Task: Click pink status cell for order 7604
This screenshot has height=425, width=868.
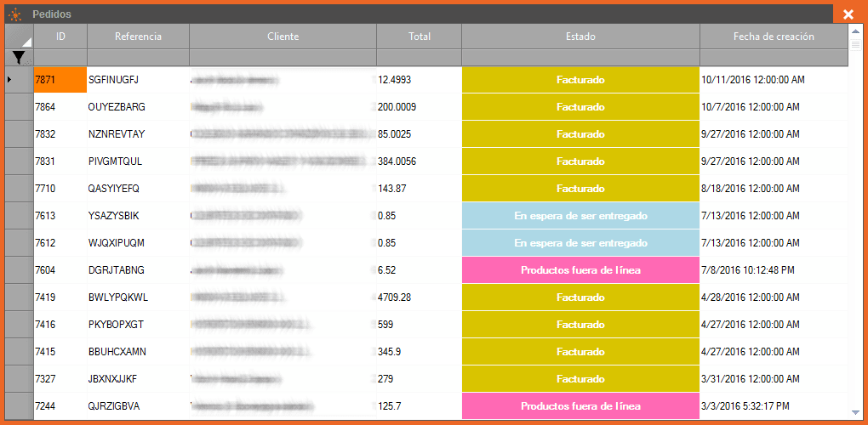Action: click(x=580, y=270)
